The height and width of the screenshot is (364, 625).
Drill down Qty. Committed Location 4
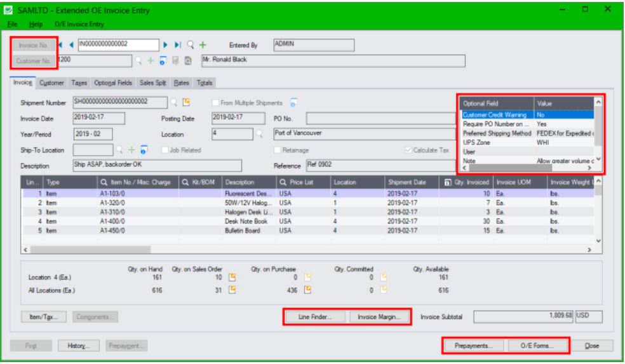[384, 277]
